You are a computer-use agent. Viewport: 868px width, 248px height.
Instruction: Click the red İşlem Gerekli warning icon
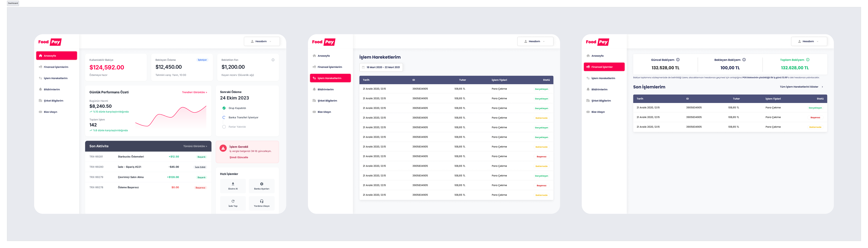coord(223,148)
